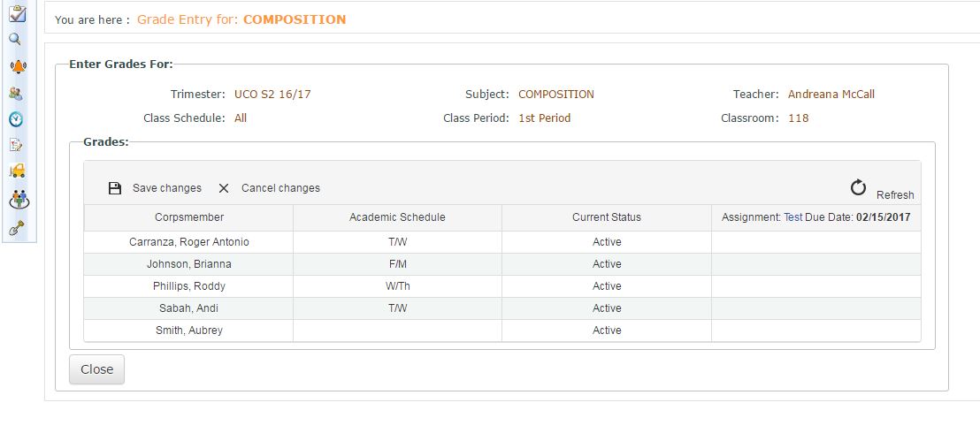Open the magnifying glass search icon
The height and width of the screenshot is (433, 980).
(15, 39)
